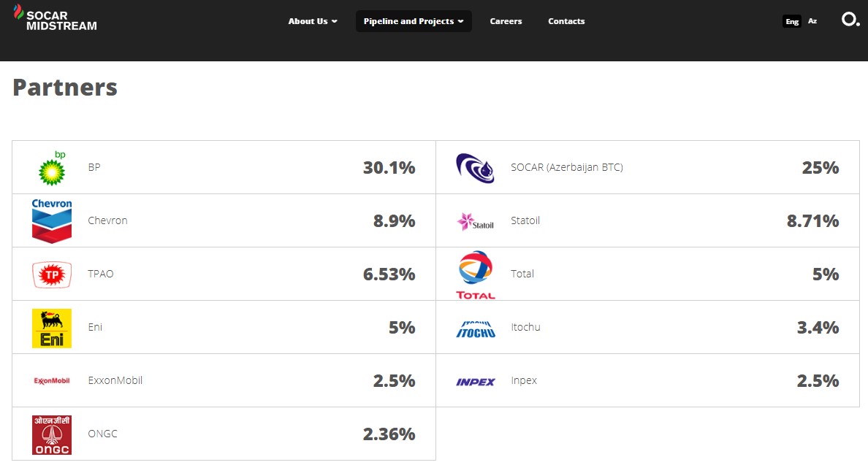Expand the About Us dropdown
Viewport: 868px width, 465px height.
(x=313, y=21)
